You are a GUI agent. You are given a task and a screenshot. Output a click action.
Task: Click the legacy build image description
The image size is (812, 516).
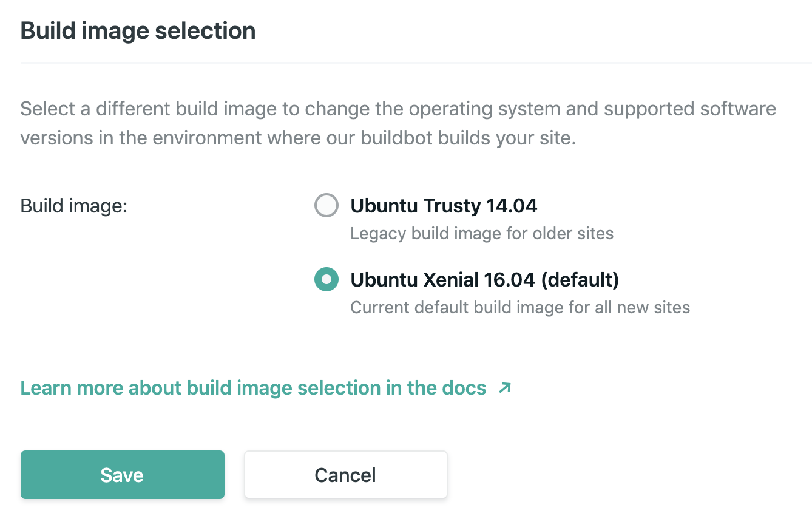pos(481,233)
